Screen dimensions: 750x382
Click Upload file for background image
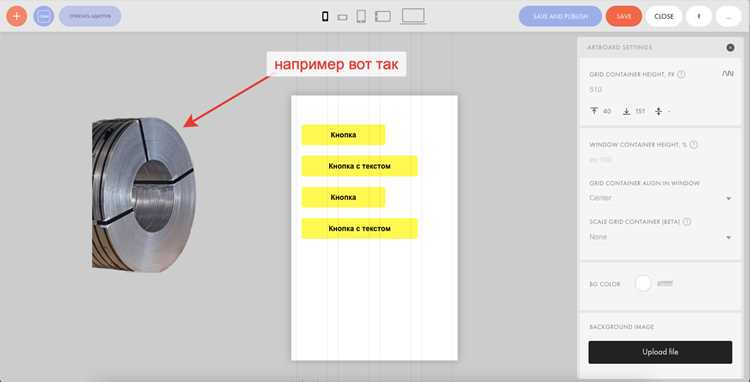(x=660, y=352)
